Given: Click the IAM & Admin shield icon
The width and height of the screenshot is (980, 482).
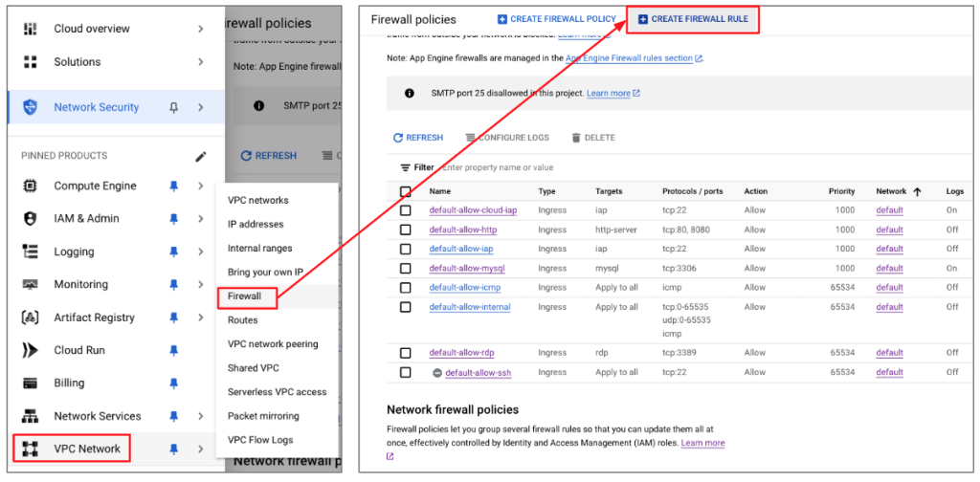Looking at the screenshot, I should coord(30,218).
